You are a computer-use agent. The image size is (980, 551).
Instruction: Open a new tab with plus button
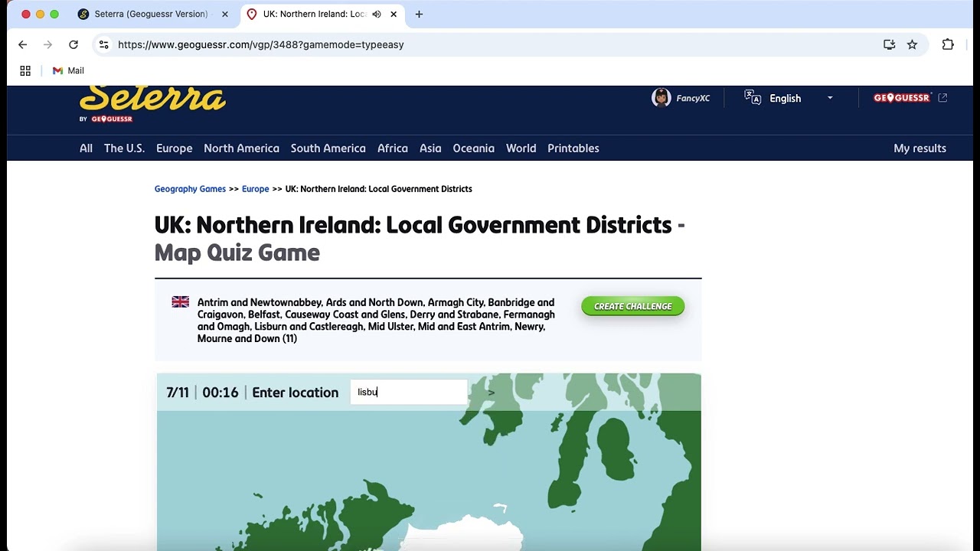click(419, 14)
